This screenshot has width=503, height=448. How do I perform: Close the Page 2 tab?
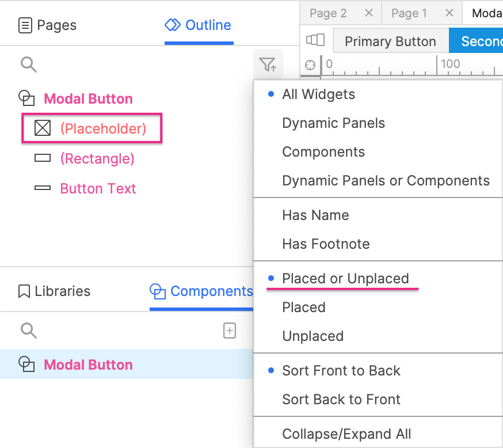click(369, 13)
